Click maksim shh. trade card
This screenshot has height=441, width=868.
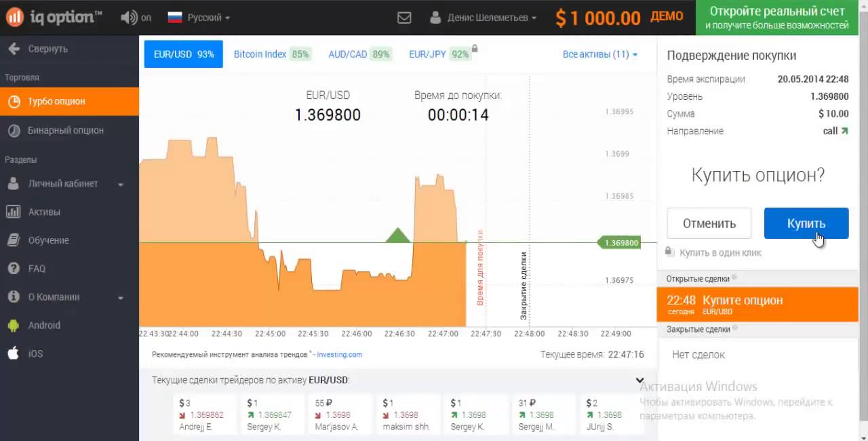(408, 415)
